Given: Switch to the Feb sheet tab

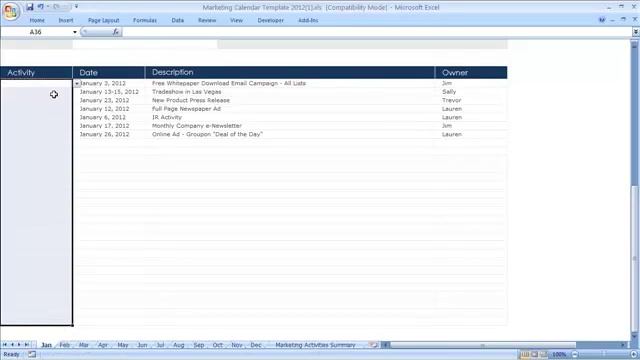Looking at the screenshot, I should click(64, 345).
